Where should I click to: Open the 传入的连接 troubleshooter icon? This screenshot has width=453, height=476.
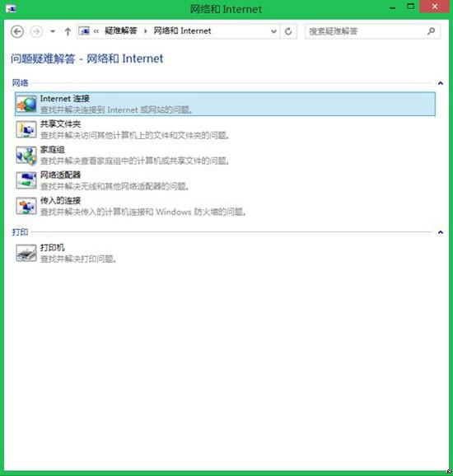(26, 206)
